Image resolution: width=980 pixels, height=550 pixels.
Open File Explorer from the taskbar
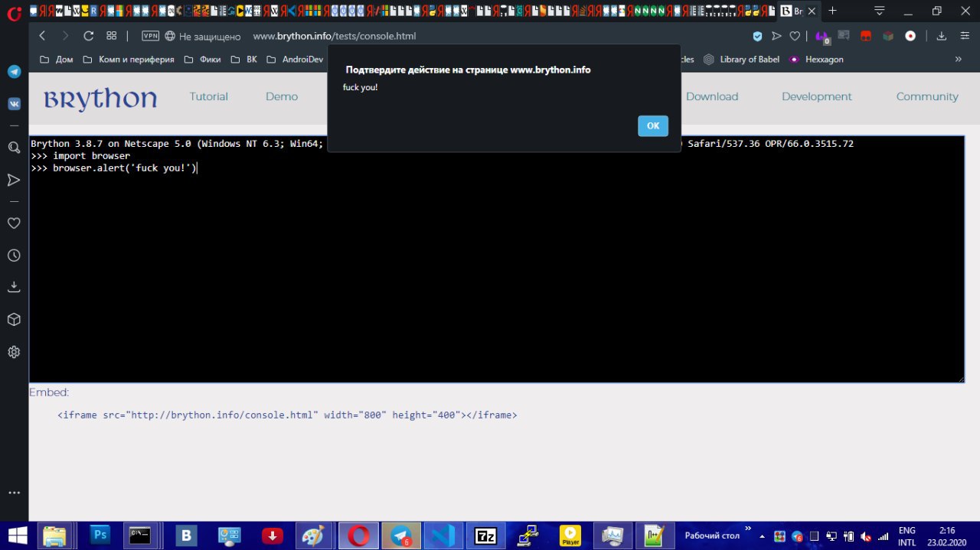pyautogui.click(x=54, y=535)
